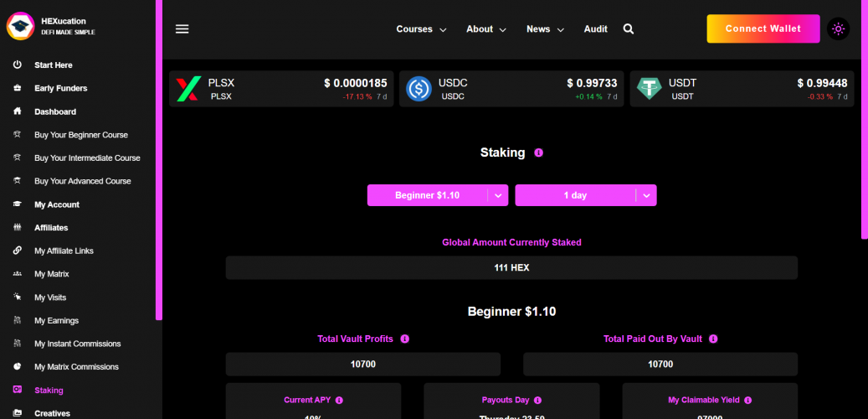Click the Affiliates people icon
868x419 pixels.
(18, 228)
